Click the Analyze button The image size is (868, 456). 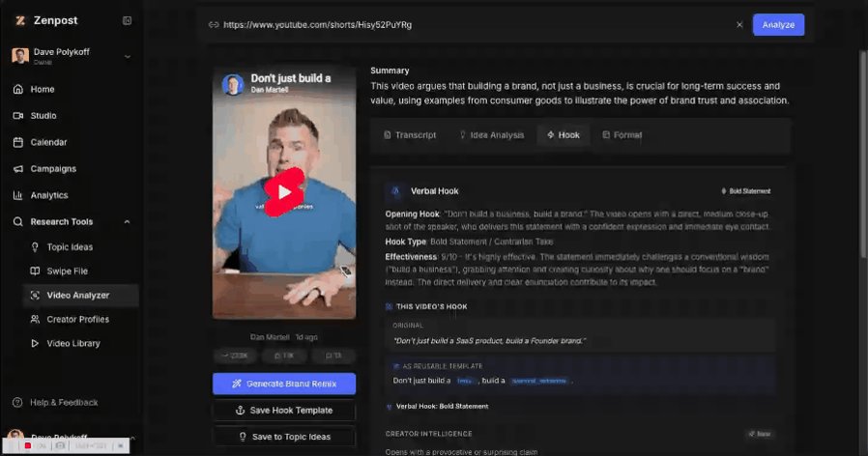click(x=778, y=25)
